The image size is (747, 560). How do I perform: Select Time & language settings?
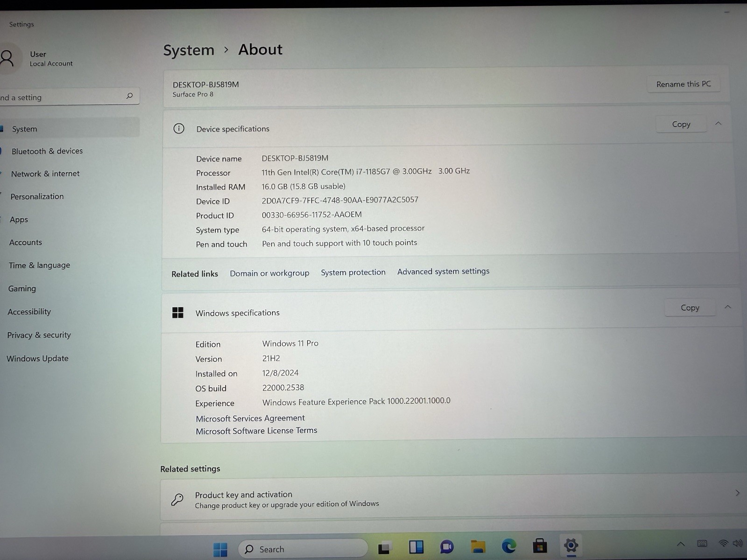coord(39,265)
